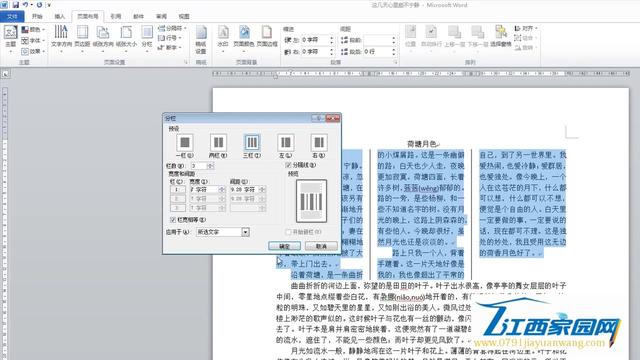Adjust the column 1 spacing spinner arrows
The width and height of the screenshot is (640, 360).
pyautogui.click(x=262, y=190)
